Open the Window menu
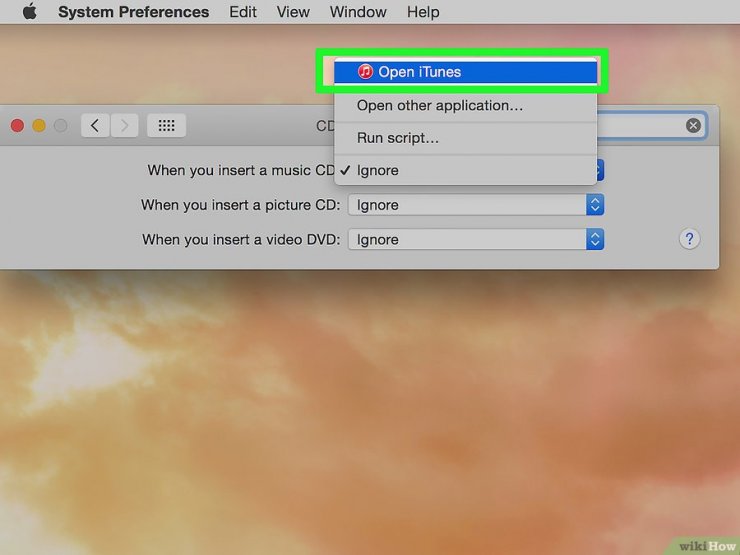This screenshot has width=740, height=555. click(358, 12)
